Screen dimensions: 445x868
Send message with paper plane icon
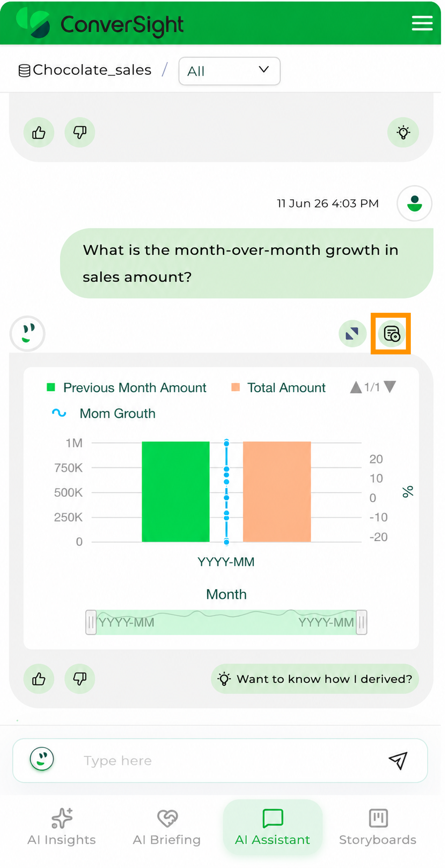pyautogui.click(x=398, y=760)
